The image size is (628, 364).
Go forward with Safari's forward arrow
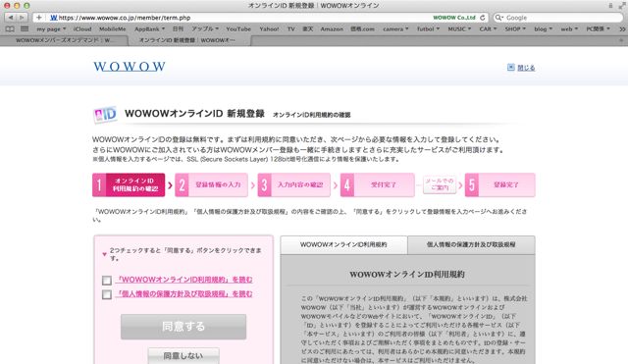(x=22, y=18)
